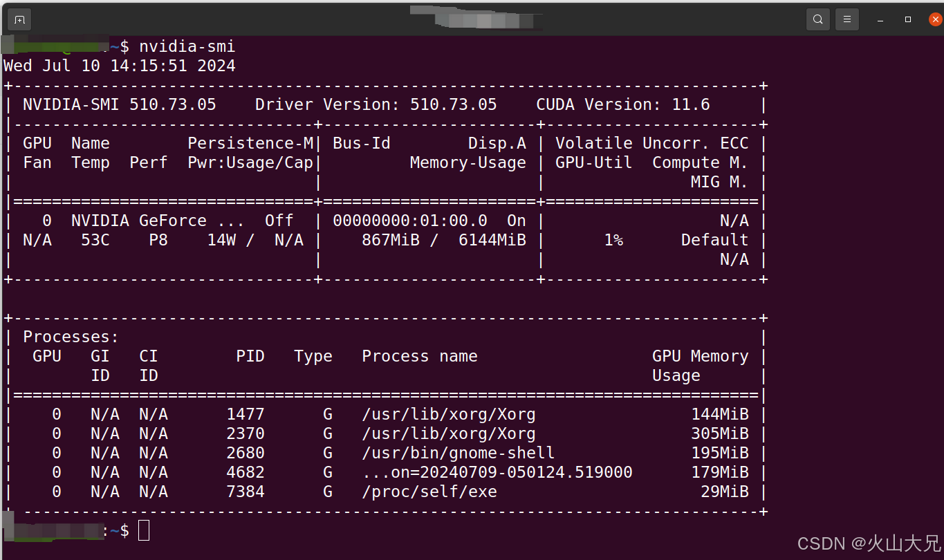Click the CUDA Version 11.6 text
Screen dimensions: 944x560
[x=622, y=104]
